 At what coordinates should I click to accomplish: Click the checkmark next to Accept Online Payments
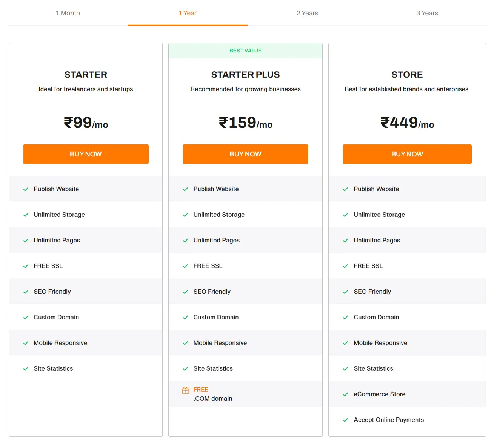[345, 420]
